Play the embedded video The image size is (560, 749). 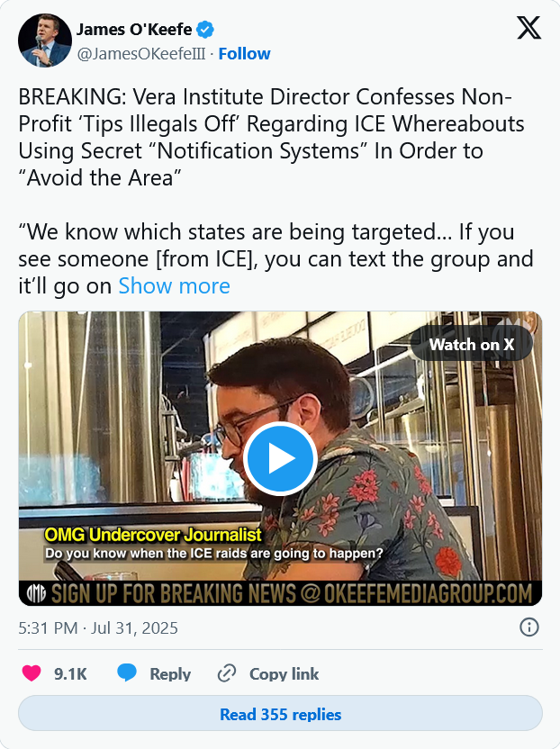(x=280, y=458)
